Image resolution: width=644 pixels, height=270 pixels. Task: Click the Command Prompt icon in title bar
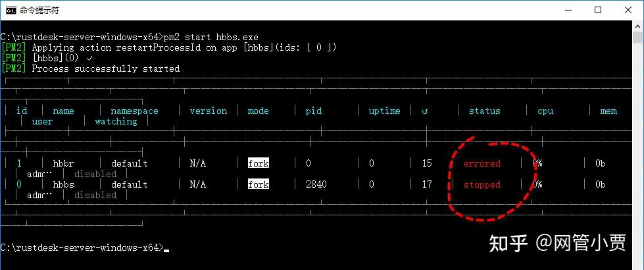pyautogui.click(x=11, y=10)
